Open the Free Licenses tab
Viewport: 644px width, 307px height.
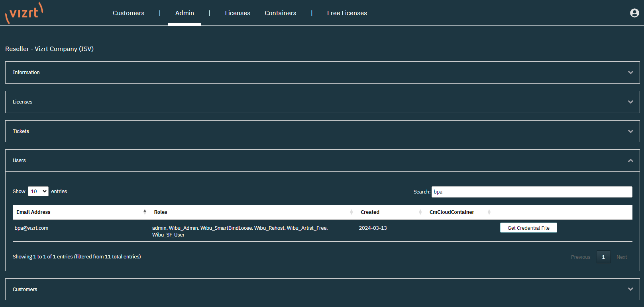[x=347, y=13]
